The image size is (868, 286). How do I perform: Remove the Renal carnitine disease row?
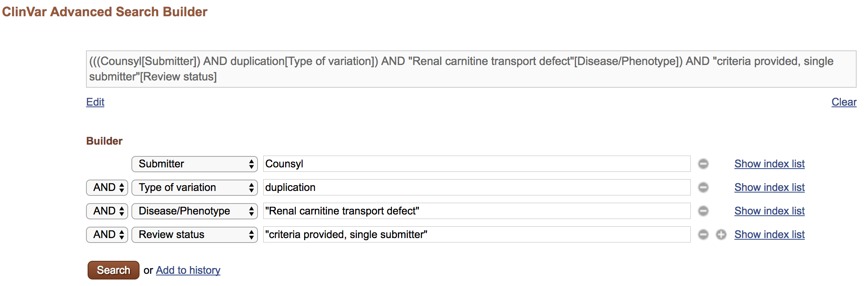point(703,211)
